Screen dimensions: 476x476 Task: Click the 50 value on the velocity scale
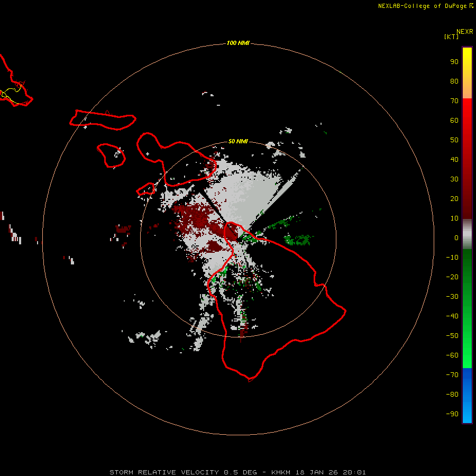[x=454, y=140]
